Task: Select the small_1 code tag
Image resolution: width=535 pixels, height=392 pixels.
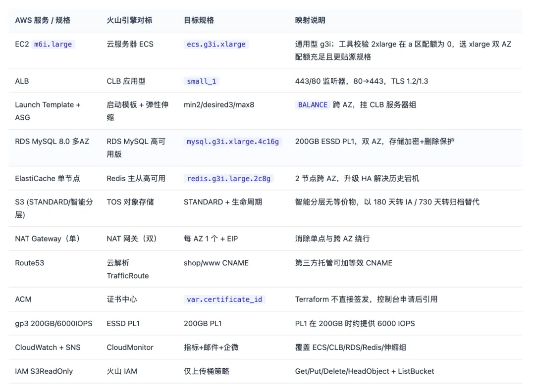Action: tap(201, 81)
